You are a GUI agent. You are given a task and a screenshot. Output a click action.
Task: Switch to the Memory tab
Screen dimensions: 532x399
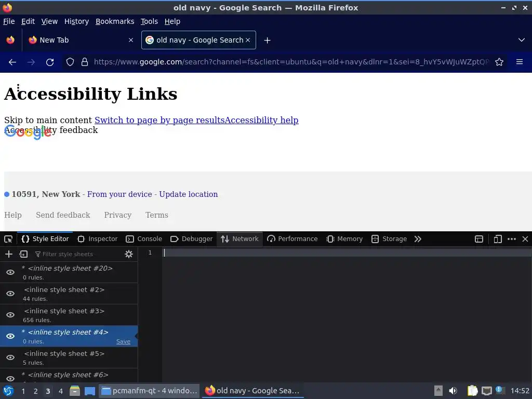pyautogui.click(x=344, y=239)
